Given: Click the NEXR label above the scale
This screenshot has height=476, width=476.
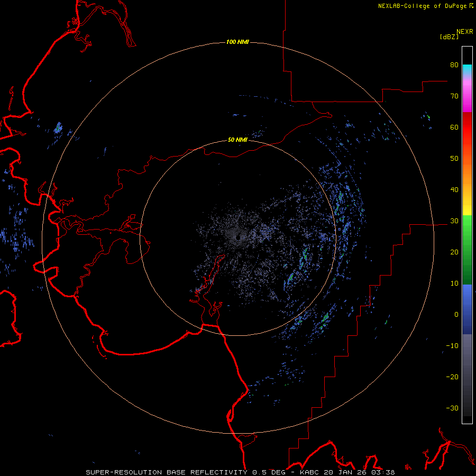Looking at the screenshot, I should pos(464,32).
